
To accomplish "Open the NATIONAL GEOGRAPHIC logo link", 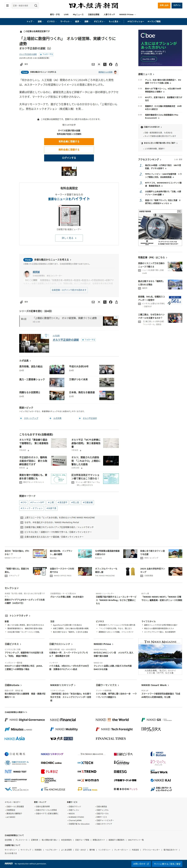I will coord(48,780).
